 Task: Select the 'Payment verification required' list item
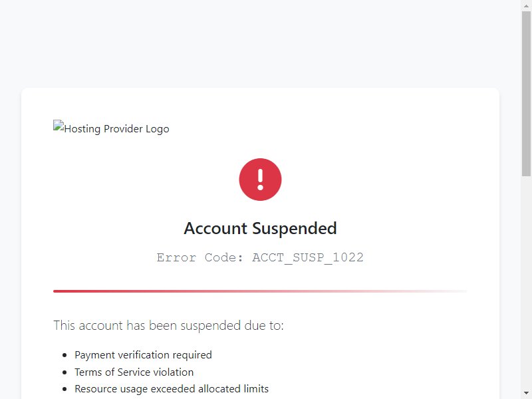tap(143, 355)
